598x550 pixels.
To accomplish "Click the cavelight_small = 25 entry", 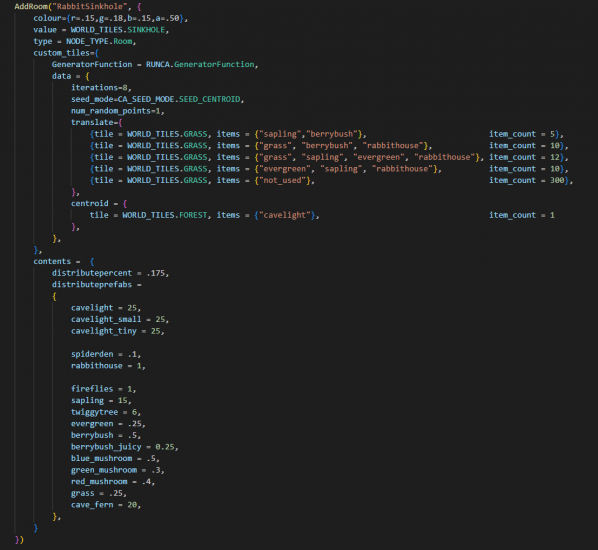I will pyautogui.click(x=119, y=319).
